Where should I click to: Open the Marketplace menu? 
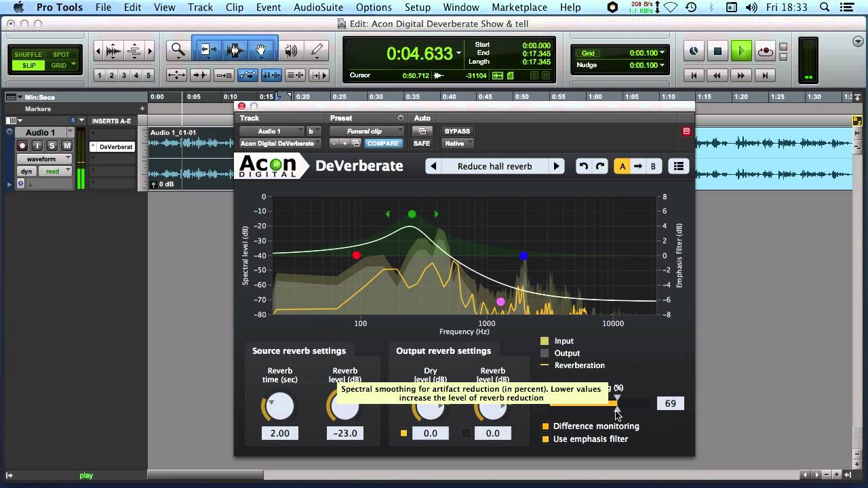pyautogui.click(x=519, y=7)
